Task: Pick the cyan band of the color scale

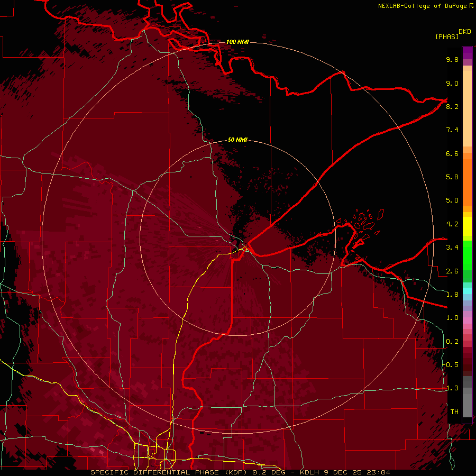Action: click(x=467, y=291)
